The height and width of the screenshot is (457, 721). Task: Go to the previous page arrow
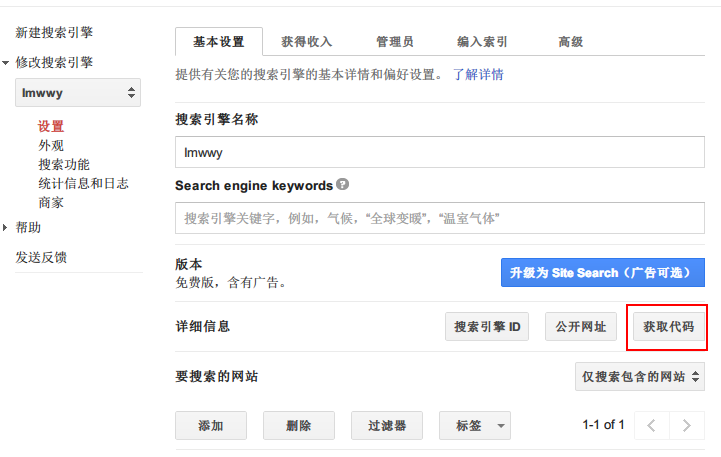point(651,425)
